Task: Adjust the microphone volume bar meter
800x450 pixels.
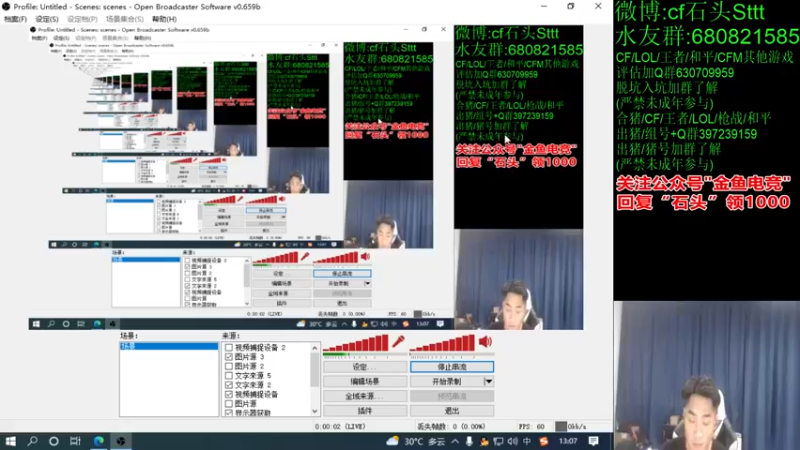Action: pyautogui.click(x=356, y=343)
